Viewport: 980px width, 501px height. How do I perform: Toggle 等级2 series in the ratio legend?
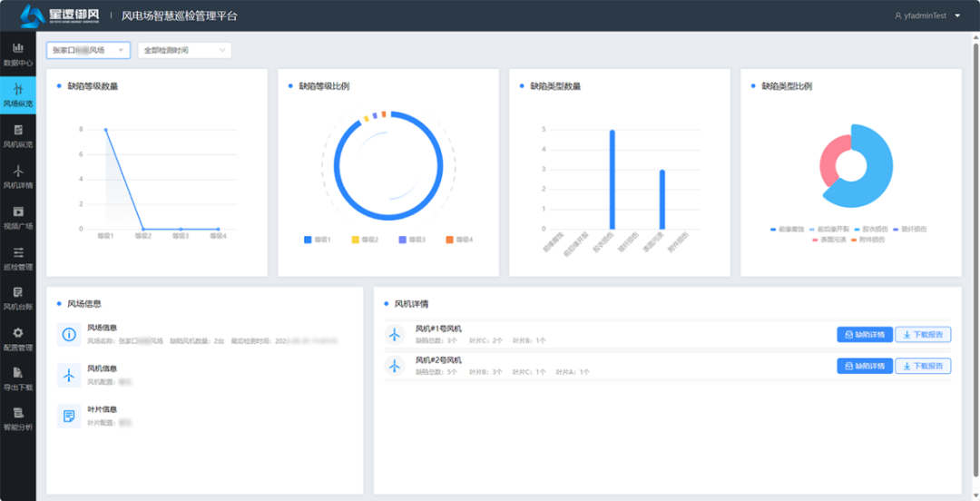(x=364, y=240)
